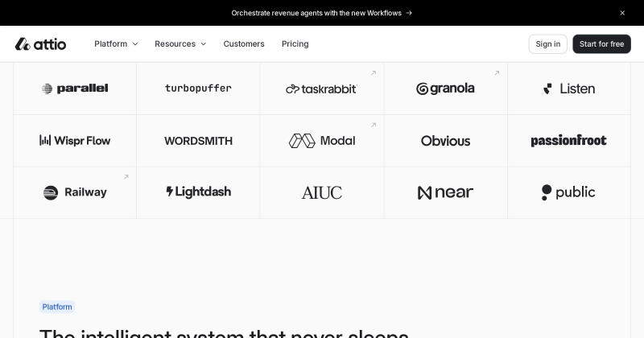Click the Lightdash logo tile
This screenshot has width=644, height=338.
tap(198, 192)
